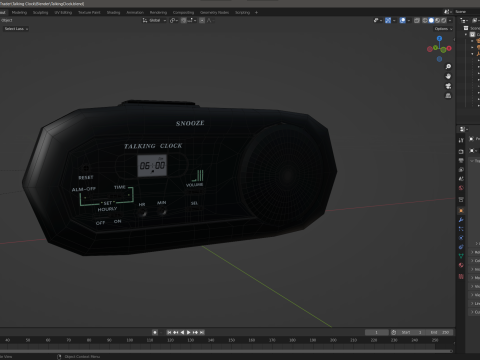Open the Modifiers wrench properties tab
Viewport: 480px width, 360px height.
pyautogui.click(x=461, y=220)
